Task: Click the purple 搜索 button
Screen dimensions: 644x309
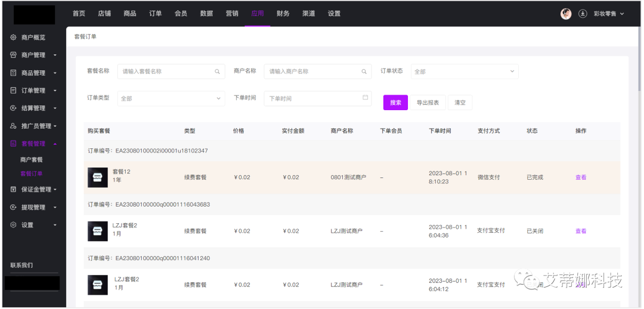Action: pyautogui.click(x=395, y=102)
